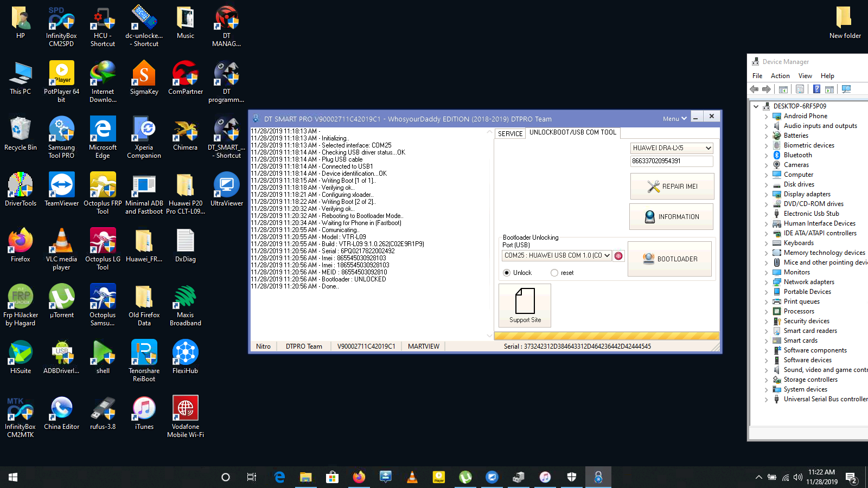
Task: Open the Xperia Companion shortcut
Action: point(144,138)
